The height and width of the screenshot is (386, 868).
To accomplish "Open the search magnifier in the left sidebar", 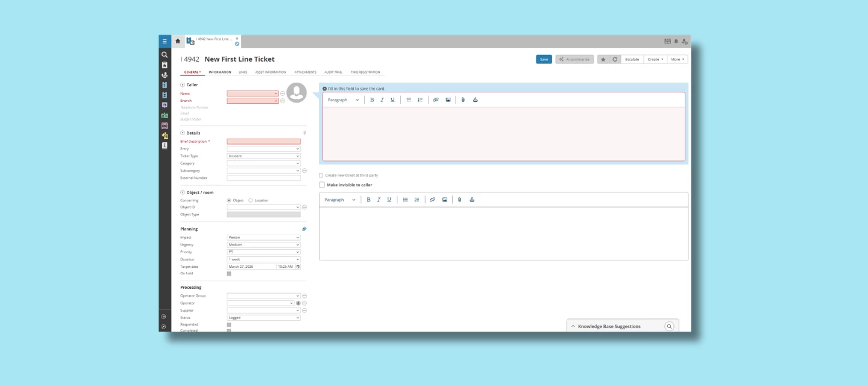I will point(163,54).
